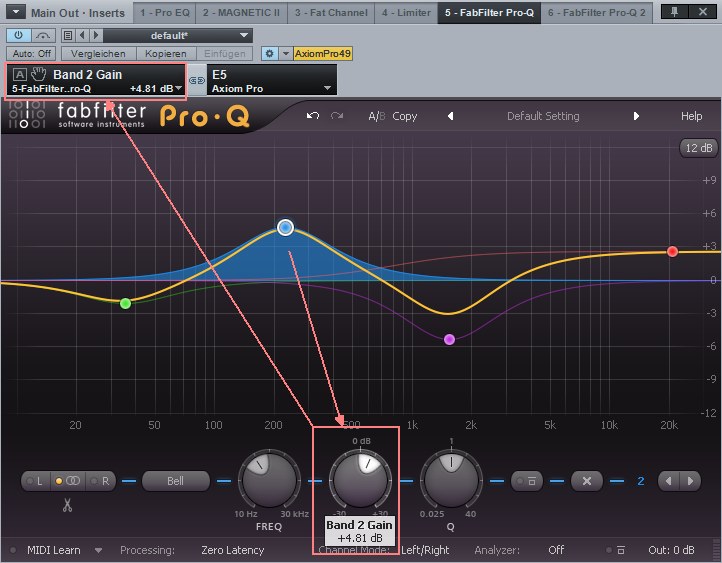722x563 pixels.
Task: Click the Vergleichen button
Action: [x=98, y=53]
